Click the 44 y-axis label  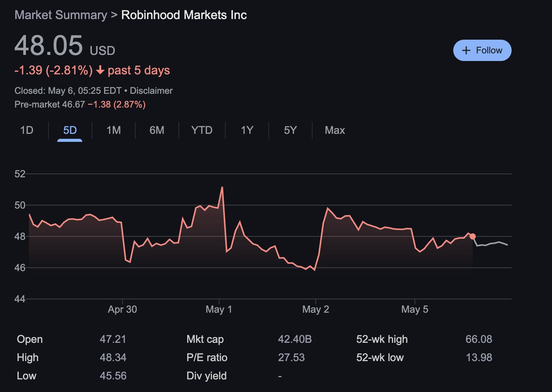coord(20,299)
